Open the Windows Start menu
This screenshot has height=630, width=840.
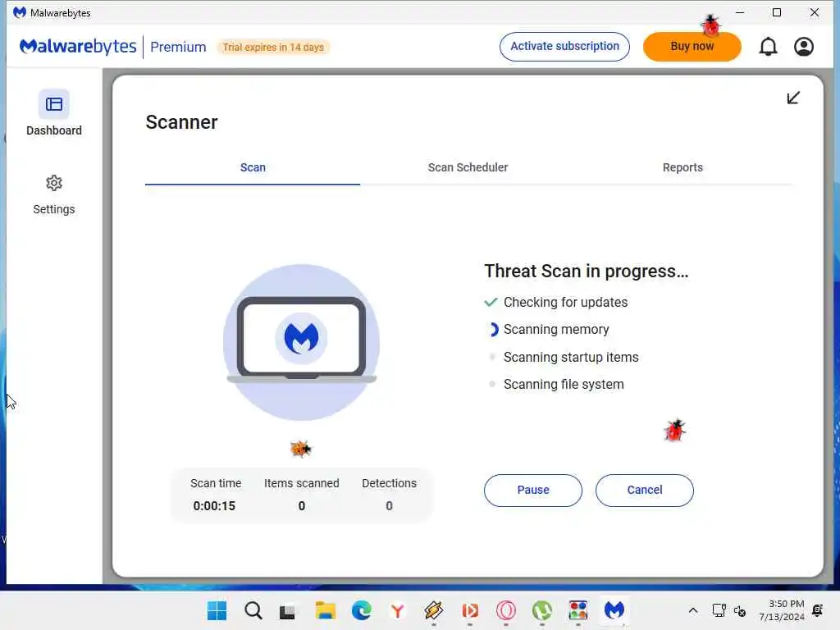[217, 610]
